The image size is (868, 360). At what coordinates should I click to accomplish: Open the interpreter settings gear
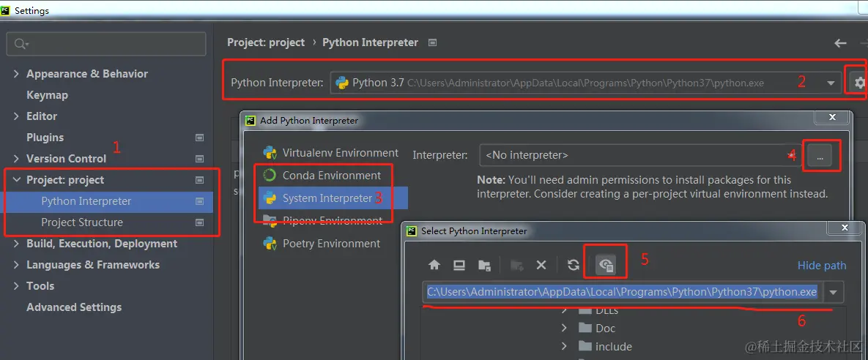(859, 83)
